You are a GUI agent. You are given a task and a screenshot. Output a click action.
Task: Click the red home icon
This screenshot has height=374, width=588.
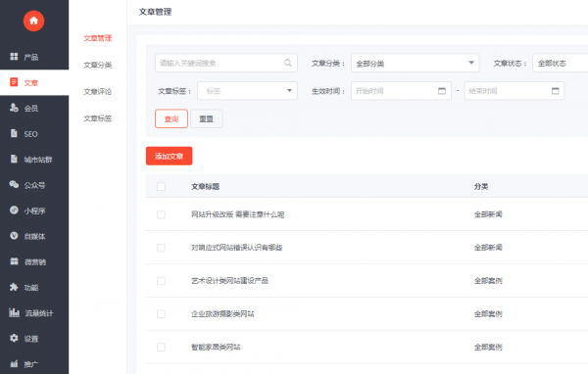pos(33,21)
